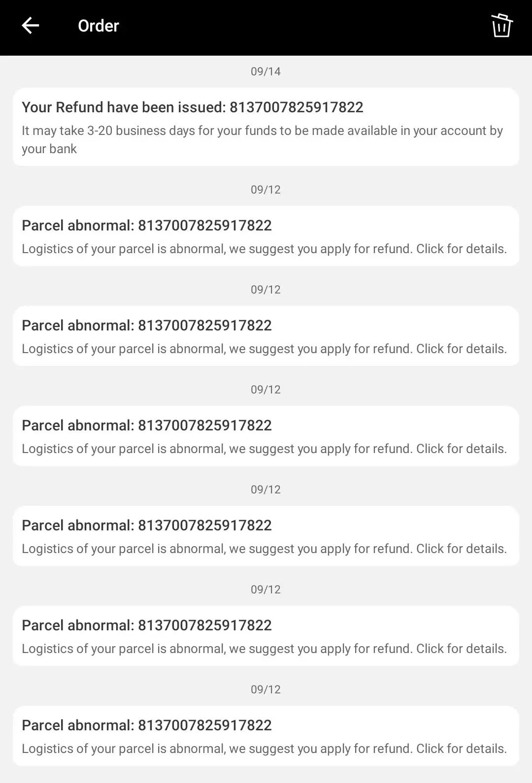Go back using the arrow icon
The image size is (532, 783).
click(x=31, y=26)
